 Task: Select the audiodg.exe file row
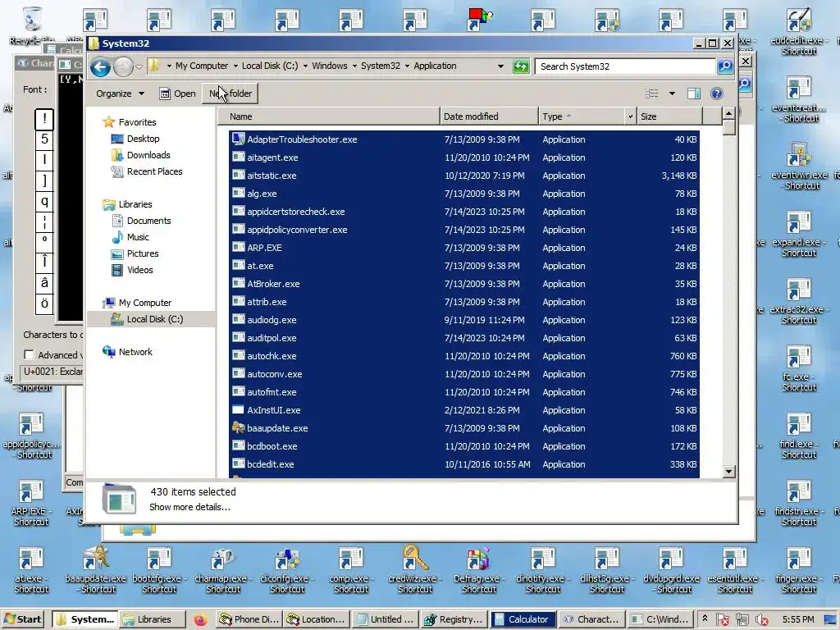point(464,320)
